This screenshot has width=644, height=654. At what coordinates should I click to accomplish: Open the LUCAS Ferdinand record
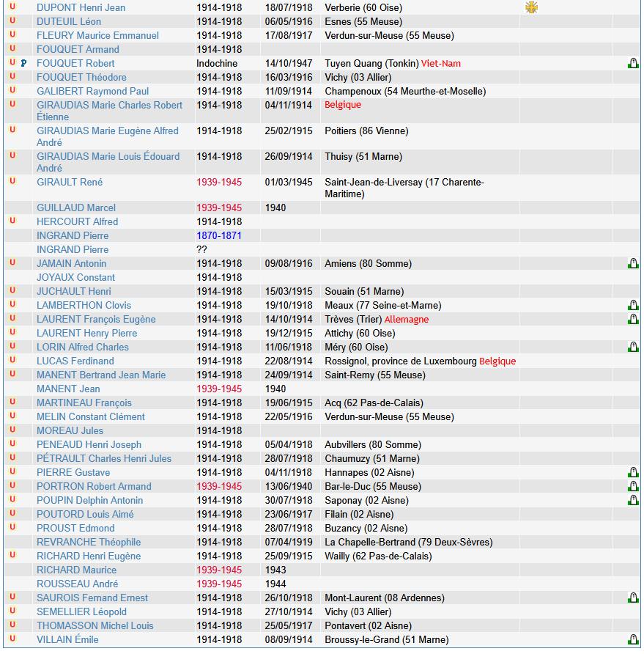75,361
